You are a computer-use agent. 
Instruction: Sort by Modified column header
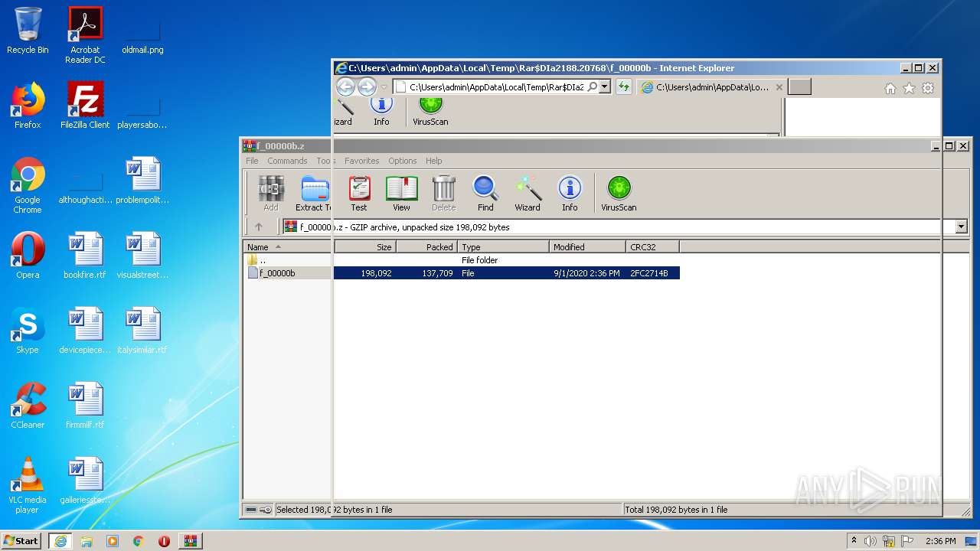pyautogui.click(x=588, y=247)
